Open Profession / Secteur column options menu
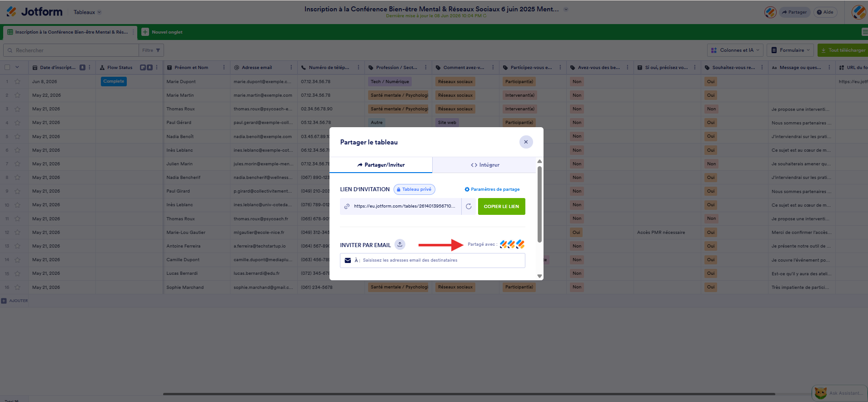Image resolution: width=868 pixels, height=402 pixels. pos(426,67)
